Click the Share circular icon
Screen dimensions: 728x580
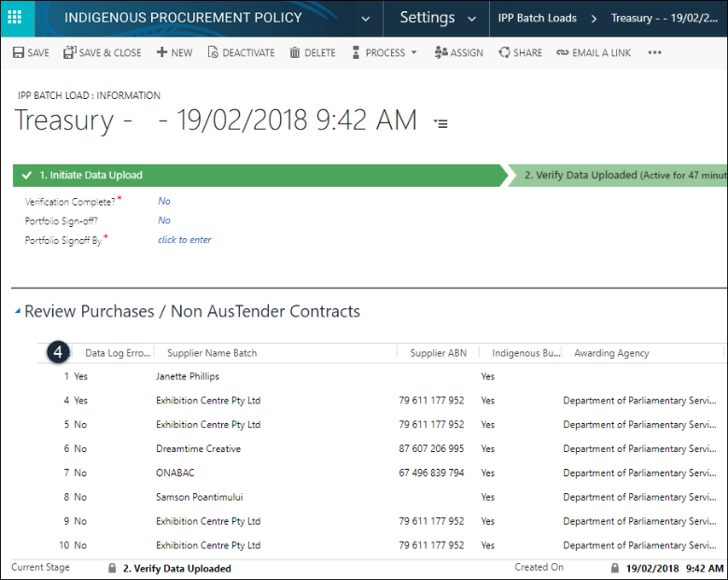504,52
